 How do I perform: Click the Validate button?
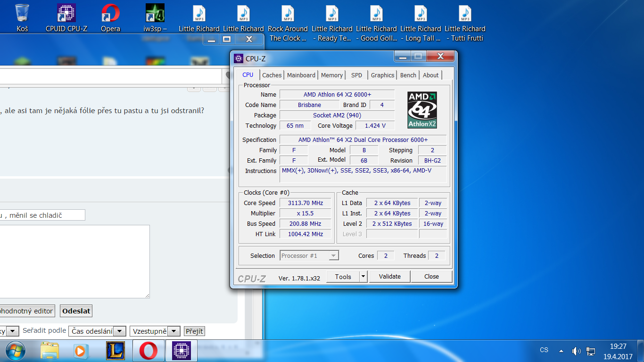390,277
